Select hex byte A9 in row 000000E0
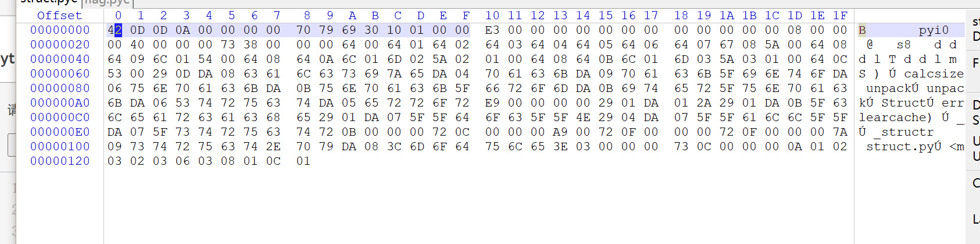 coord(560,132)
